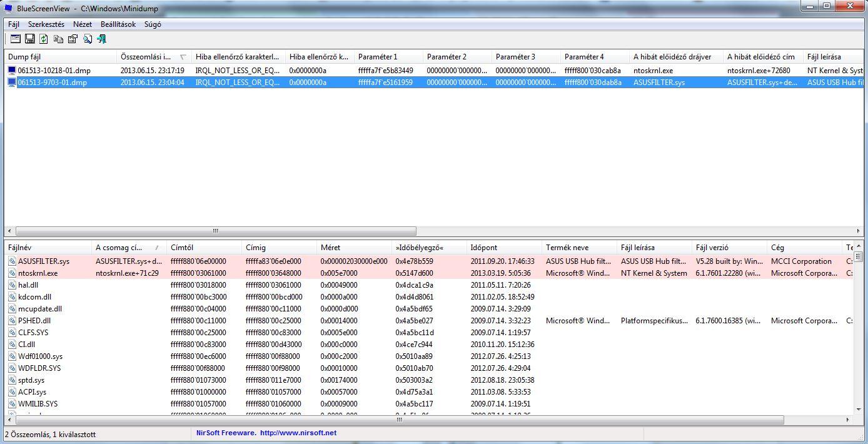Click the ntoskrnl.exe+72680 address cell

(x=759, y=71)
